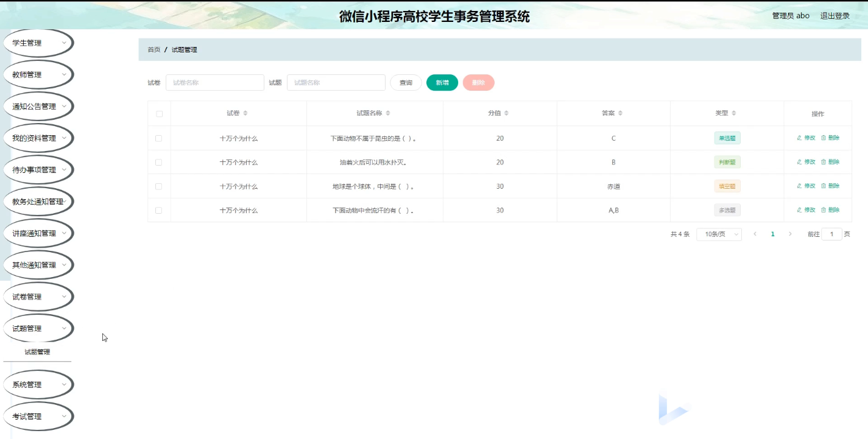Expand 通知公告管理 sidebar menu

(x=38, y=107)
